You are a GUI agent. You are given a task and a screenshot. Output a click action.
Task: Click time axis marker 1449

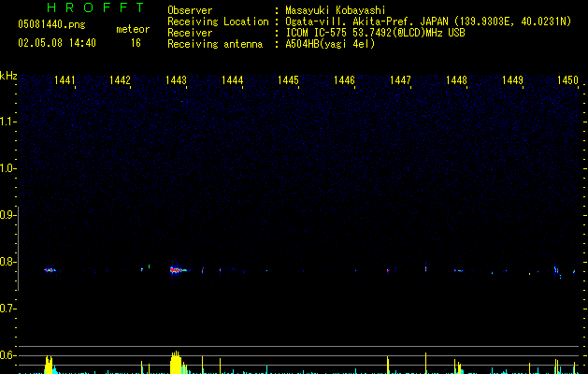point(512,80)
